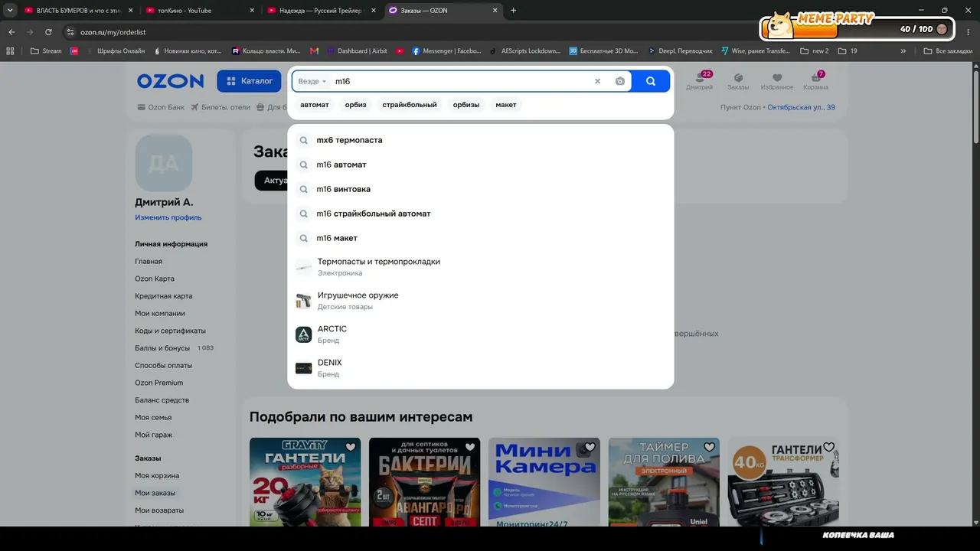
Task: Click the Билеты, отели link
Action: 220,107
